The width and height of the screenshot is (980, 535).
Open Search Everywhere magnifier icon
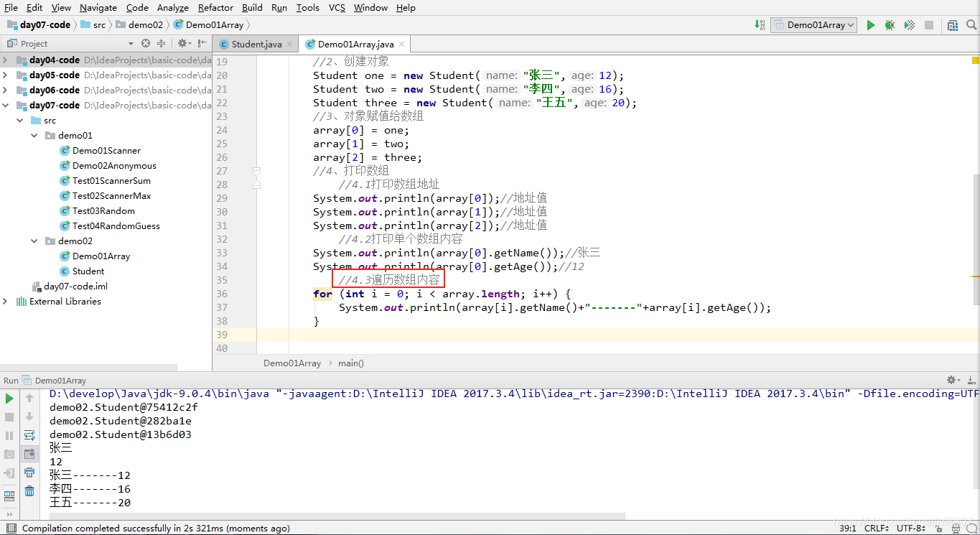971,25
